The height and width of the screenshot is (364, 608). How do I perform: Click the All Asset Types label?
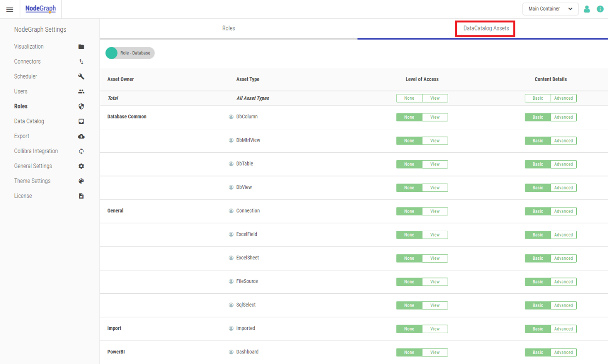253,98
